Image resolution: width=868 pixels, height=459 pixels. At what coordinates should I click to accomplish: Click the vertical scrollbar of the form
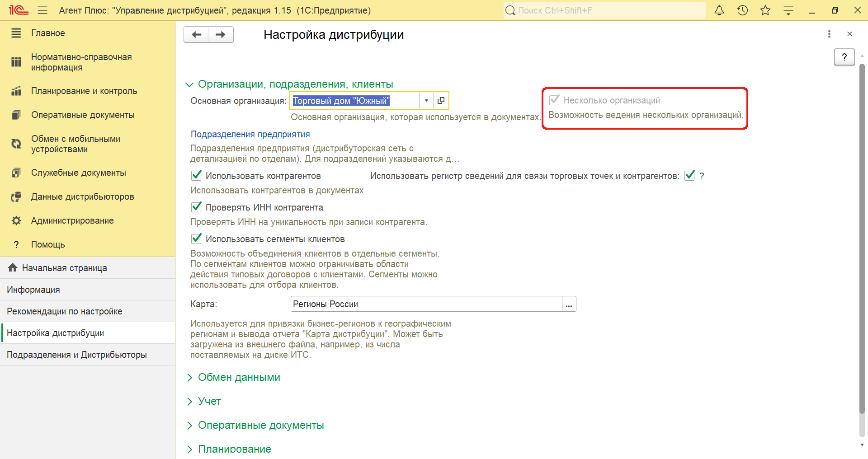862,239
